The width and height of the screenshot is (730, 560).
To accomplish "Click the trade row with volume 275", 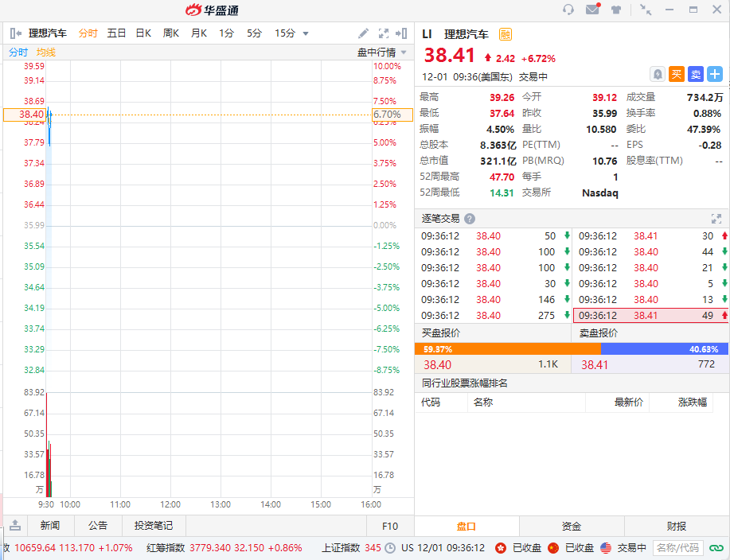I will [493, 315].
